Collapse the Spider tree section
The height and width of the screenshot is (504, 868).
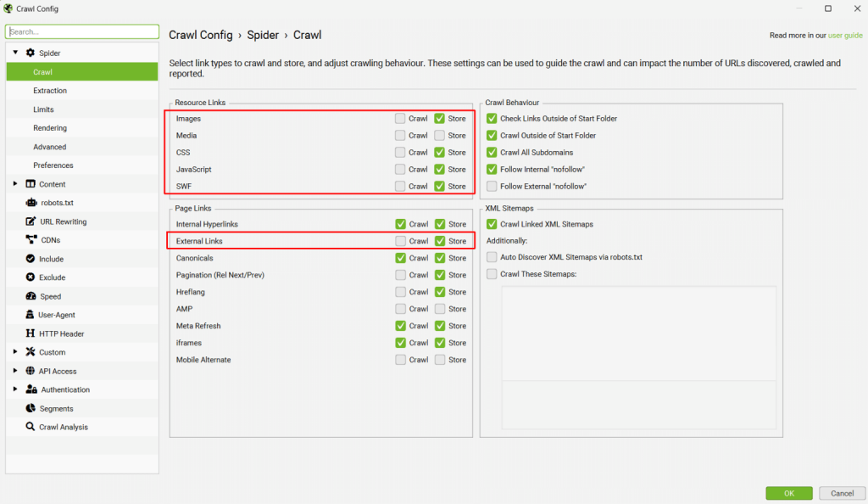15,53
